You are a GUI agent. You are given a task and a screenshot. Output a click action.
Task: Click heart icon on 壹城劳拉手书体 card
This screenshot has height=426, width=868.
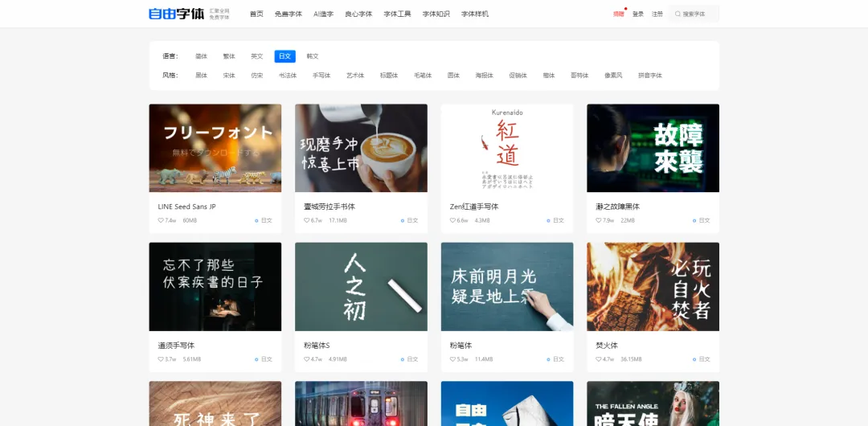(x=307, y=220)
